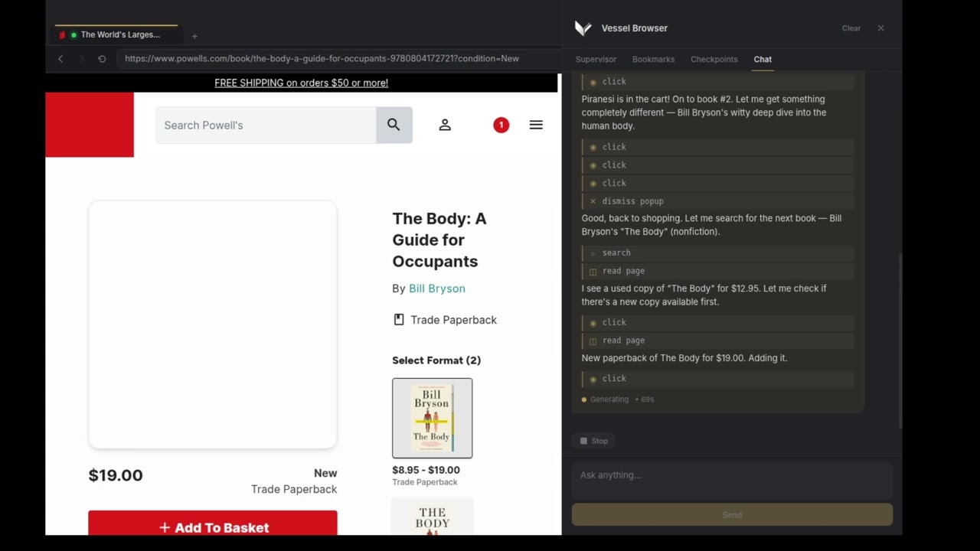980x551 pixels.
Task: Click the Add To Basket button
Action: point(213,523)
